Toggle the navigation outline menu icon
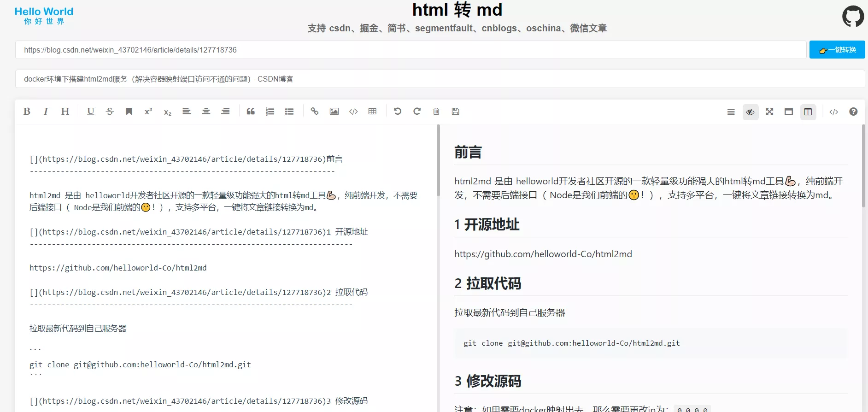The height and width of the screenshot is (412, 868). [x=731, y=112]
